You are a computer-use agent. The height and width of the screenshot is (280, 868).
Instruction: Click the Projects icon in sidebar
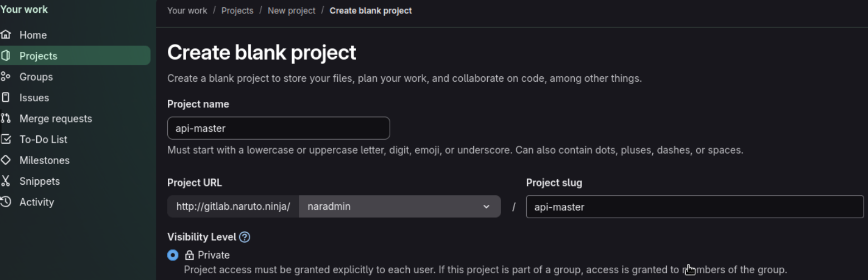[6, 56]
